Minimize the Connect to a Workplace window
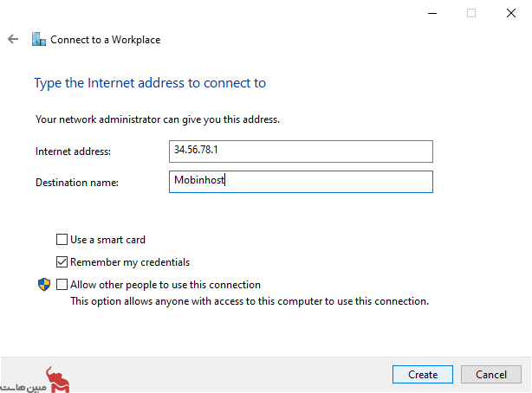This screenshot has height=393, width=532. click(432, 13)
